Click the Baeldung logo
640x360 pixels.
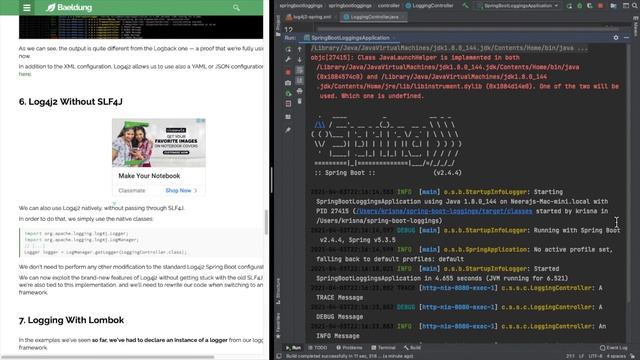[69, 7]
